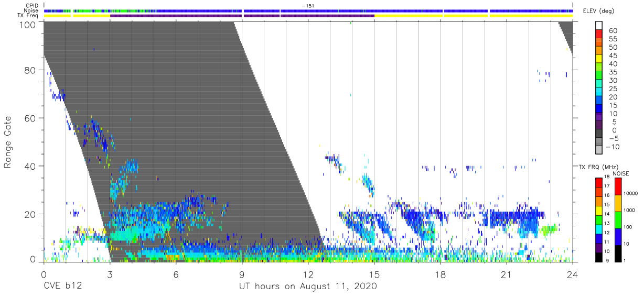This screenshot has width=644, height=297.
Task: Click the '25' label on the ELEV colorbar
Action: click(x=613, y=89)
